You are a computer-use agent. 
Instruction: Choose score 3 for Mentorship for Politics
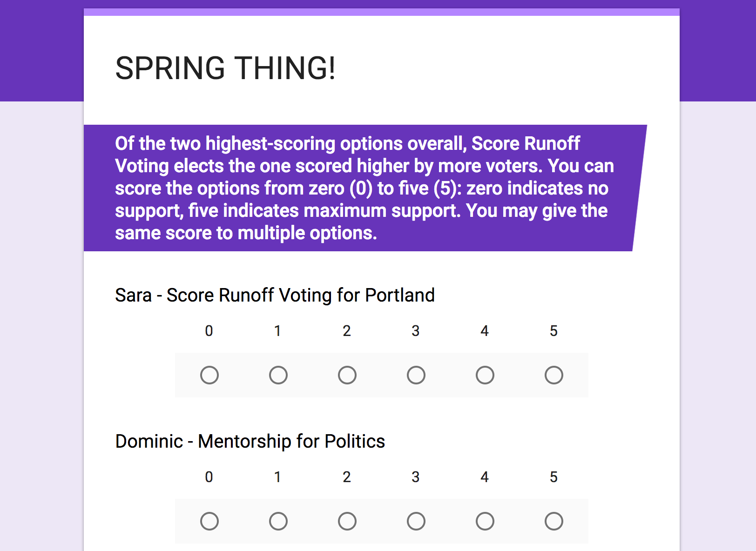(416, 521)
